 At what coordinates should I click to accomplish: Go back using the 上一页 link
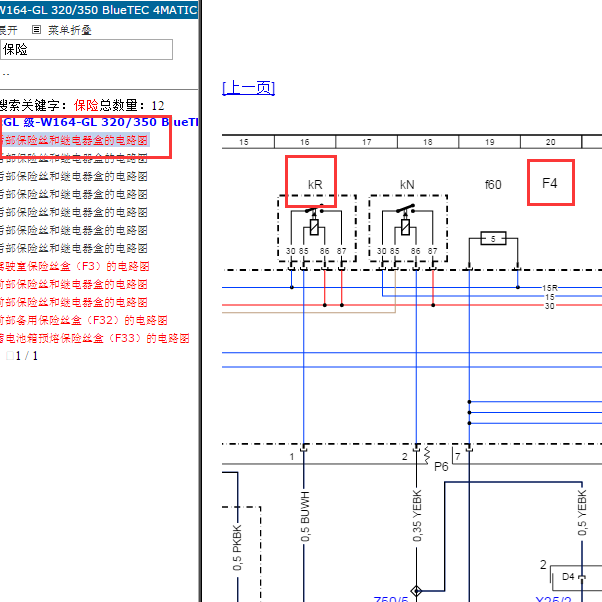coord(248,88)
